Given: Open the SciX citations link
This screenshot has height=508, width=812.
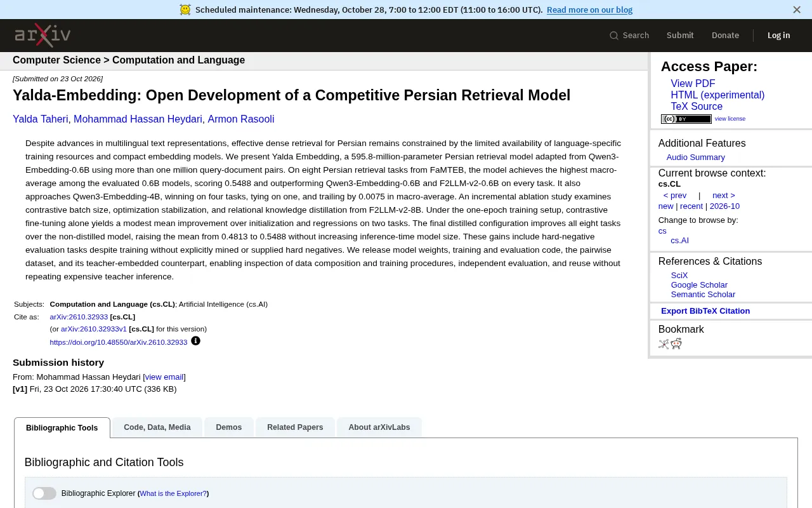Looking at the screenshot, I should pyautogui.click(x=679, y=276).
